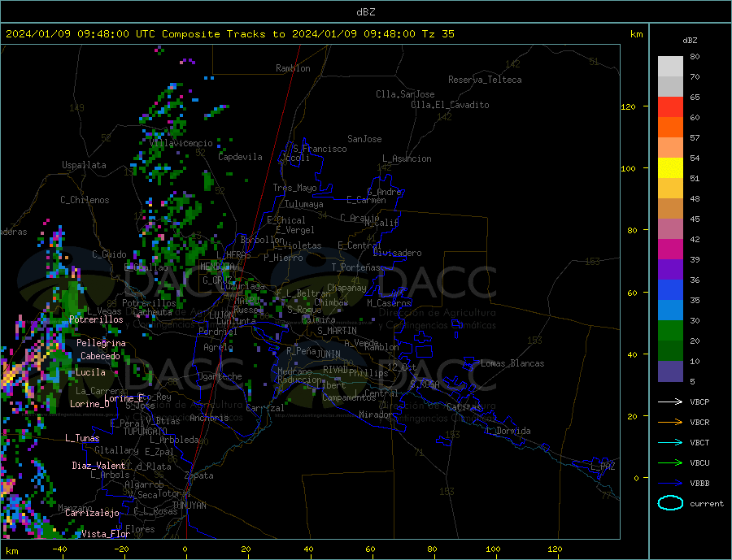Screen dimensions: 732x560
Task: Click the C_Guido place label
Action: tap(109, 254)
